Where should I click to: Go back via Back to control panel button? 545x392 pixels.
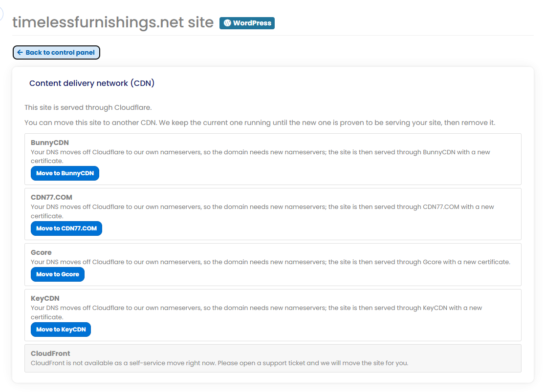(56, 52)
